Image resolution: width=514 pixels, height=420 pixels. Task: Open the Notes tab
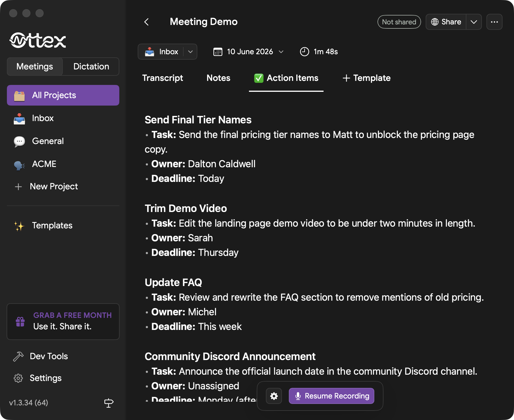point(219,78)
